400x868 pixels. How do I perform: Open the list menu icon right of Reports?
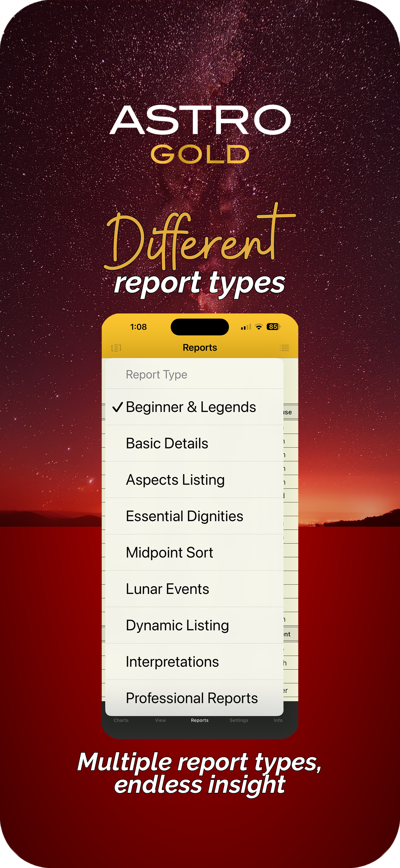click(284, 348)
